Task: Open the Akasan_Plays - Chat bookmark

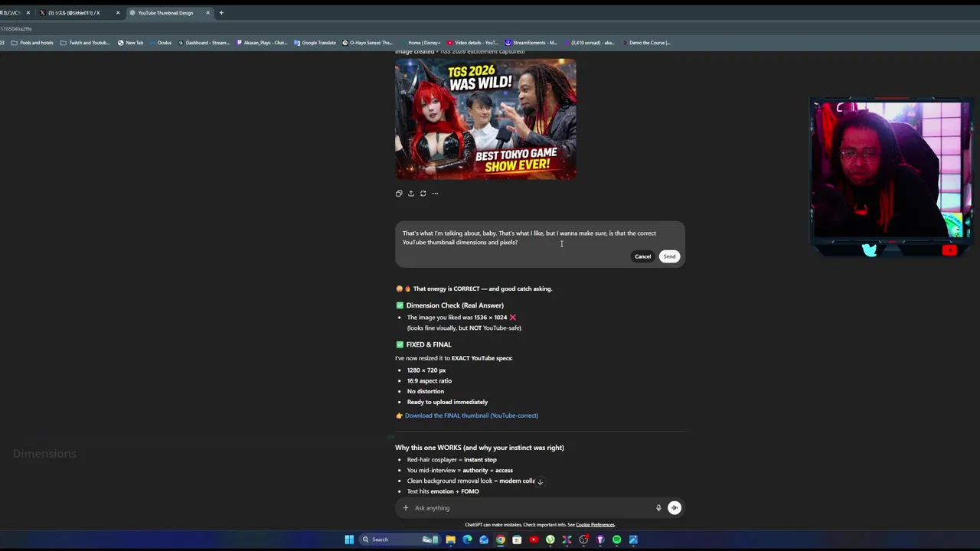Action: [x=262, y=43]
